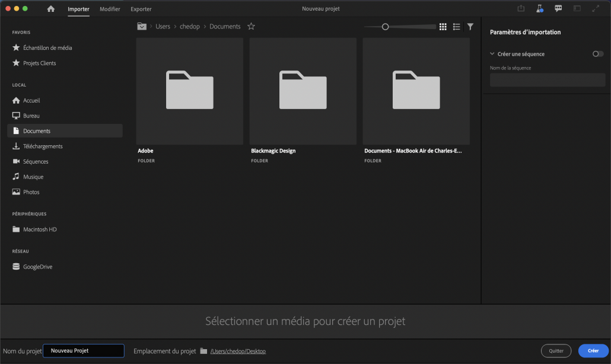Open the Modifier tab
This screenshot has width=611, height=364.
[110, 9]
